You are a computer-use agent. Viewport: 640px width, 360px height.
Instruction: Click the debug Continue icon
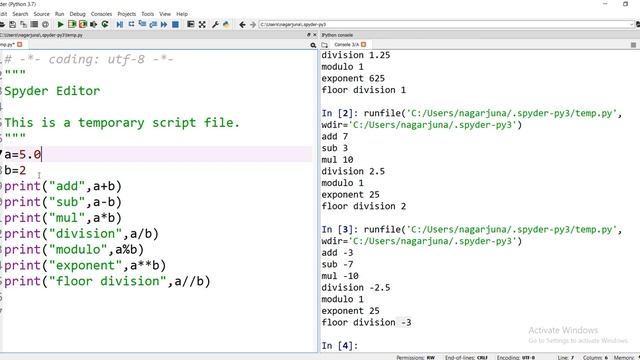point(164,24)
